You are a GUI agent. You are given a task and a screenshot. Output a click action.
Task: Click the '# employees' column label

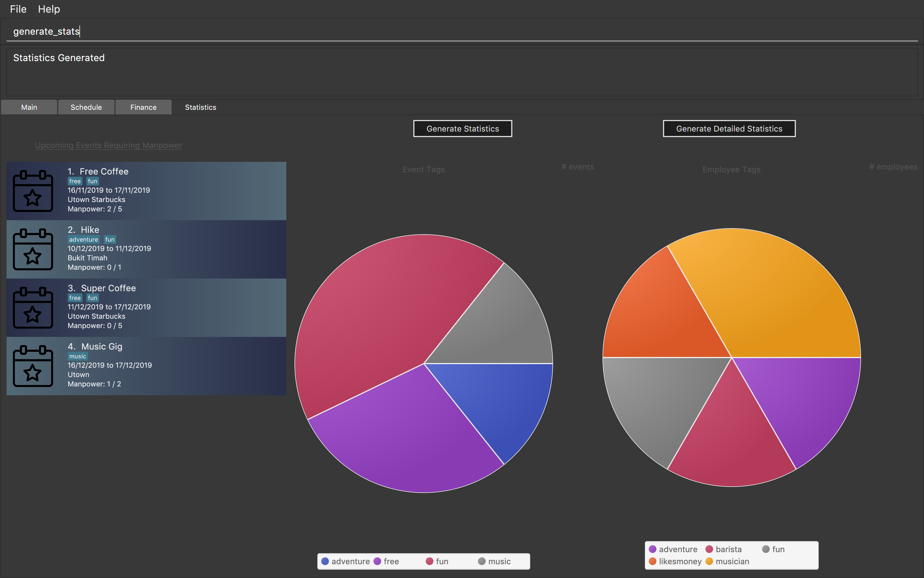pyautogui.click(x=893, y=167)
